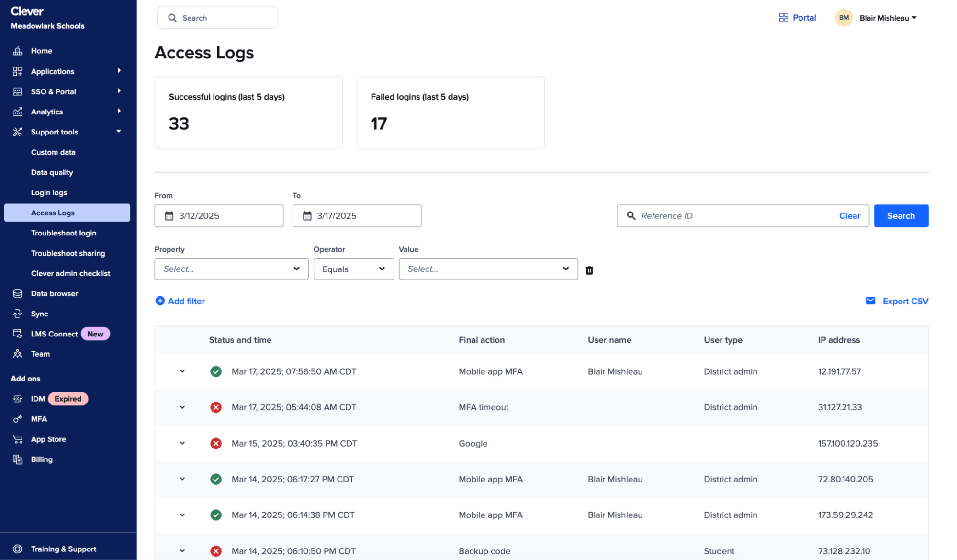Delete the filter using the trash icon
Image resolution: width=957 pixels, height=560 pixels.
[589, 269]
